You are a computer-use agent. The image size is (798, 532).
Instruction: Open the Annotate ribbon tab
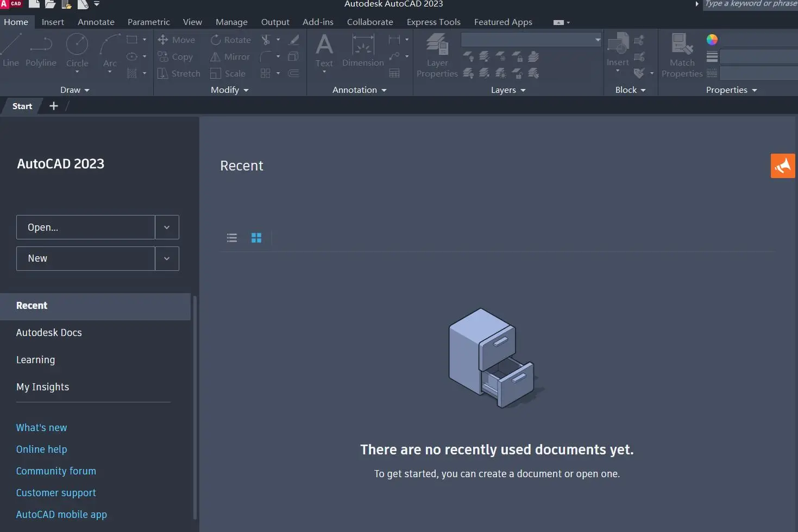[x=96, y=22]
